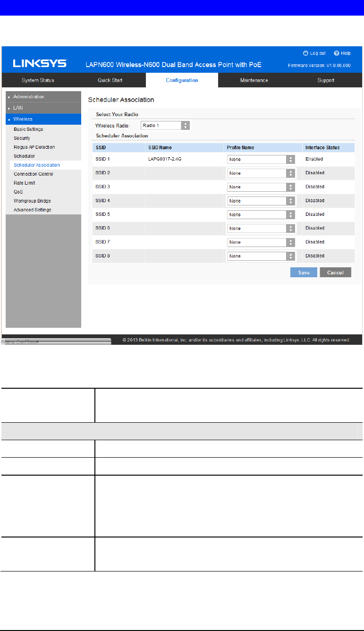Select Scheduler Association in sidebar
The image size is (364, 631).
[37, 165]
